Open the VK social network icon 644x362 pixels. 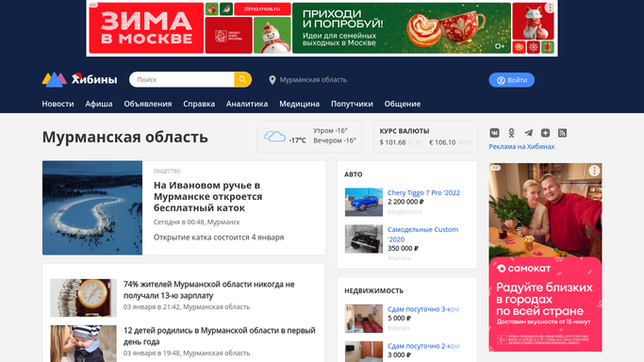click(x=494, y=133)
